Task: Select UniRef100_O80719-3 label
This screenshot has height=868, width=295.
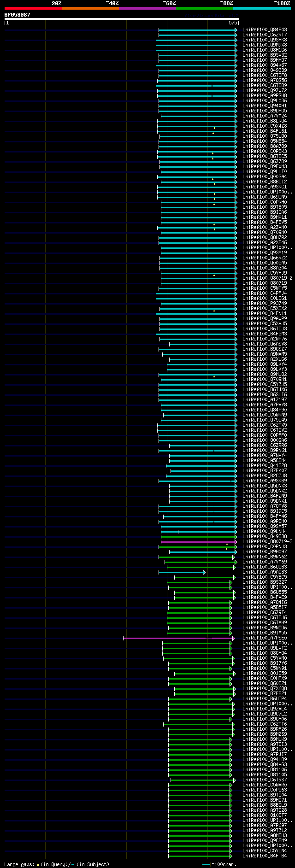Action: tap(267, 542)
